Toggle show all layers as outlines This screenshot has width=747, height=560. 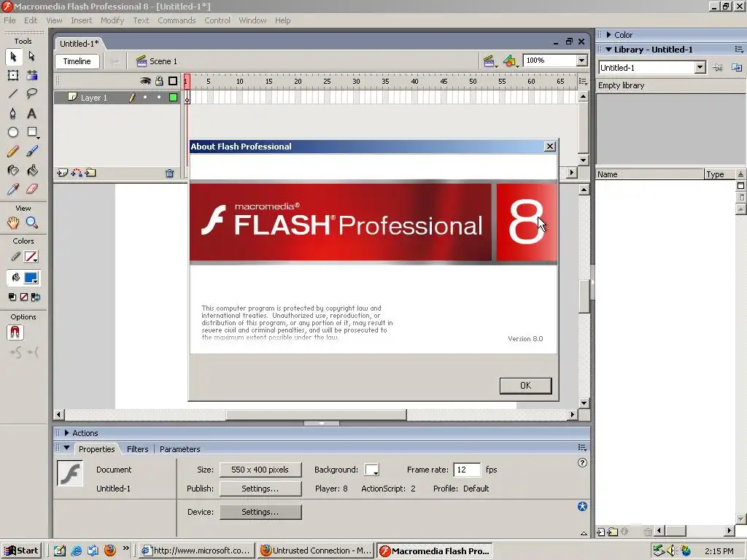point(173,82)
